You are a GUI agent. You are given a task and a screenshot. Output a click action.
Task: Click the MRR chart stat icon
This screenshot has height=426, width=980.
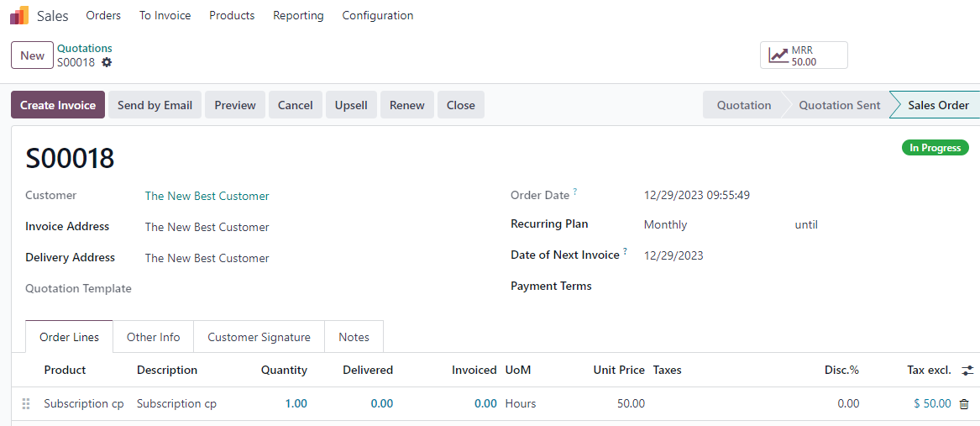click(778, 55)
